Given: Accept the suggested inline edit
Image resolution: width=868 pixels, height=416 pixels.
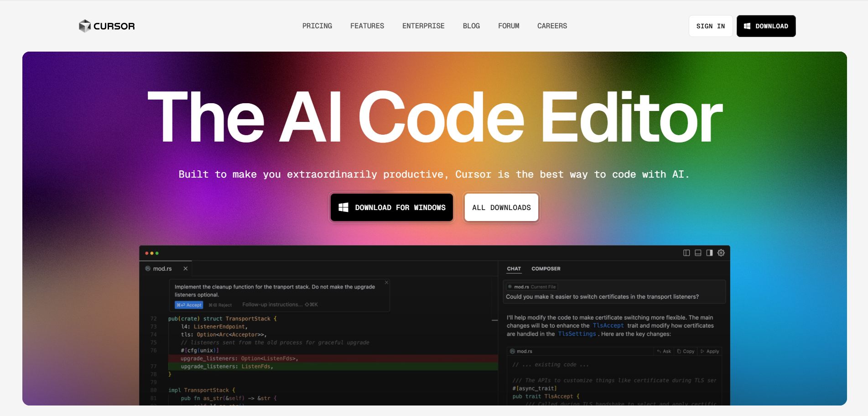Looking at the screenshot, I should (x=189, y=305).
